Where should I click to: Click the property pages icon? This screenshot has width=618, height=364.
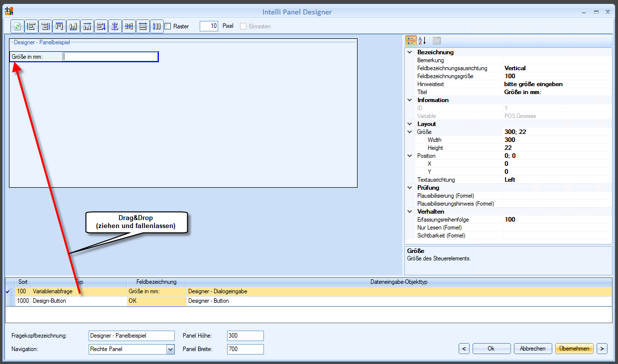[437, 41]
